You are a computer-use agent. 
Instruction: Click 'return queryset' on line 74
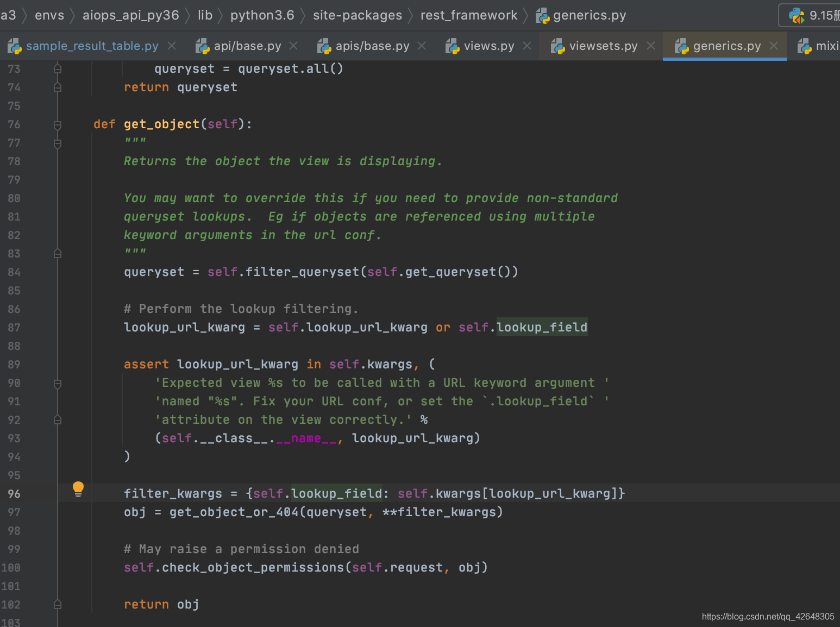point(181,87)
